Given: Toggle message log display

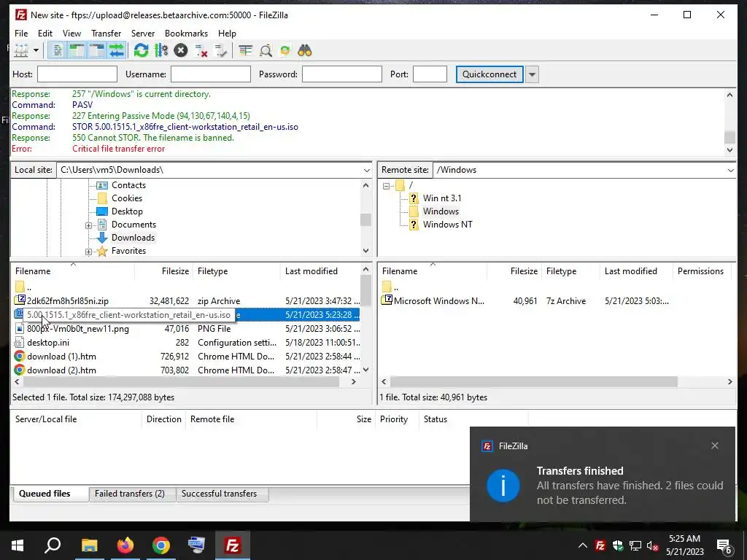Looking at the screenshot, I should click(58, 50).
